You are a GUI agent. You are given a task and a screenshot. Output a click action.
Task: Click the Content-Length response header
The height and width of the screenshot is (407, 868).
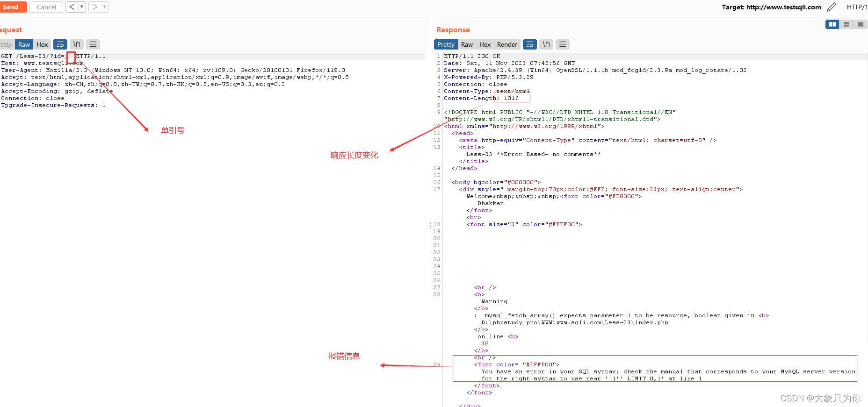click(x=481, y=98)
